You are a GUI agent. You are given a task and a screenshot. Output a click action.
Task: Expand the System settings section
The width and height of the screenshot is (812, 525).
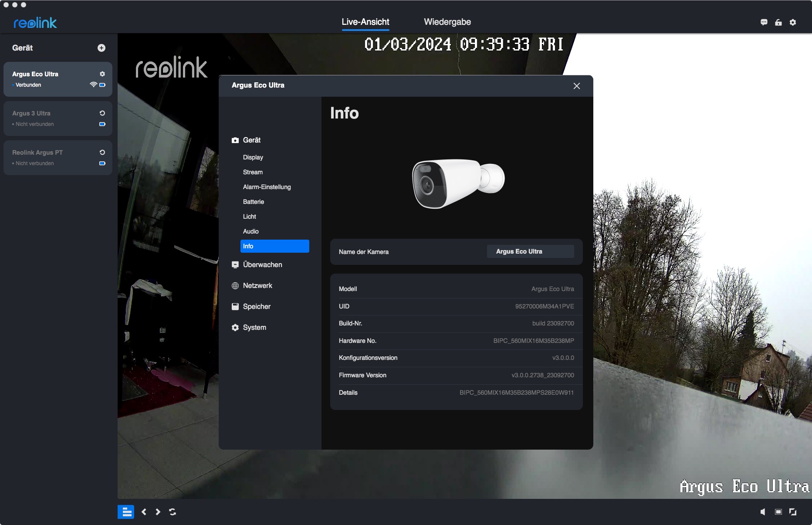[x=254, y=328]
